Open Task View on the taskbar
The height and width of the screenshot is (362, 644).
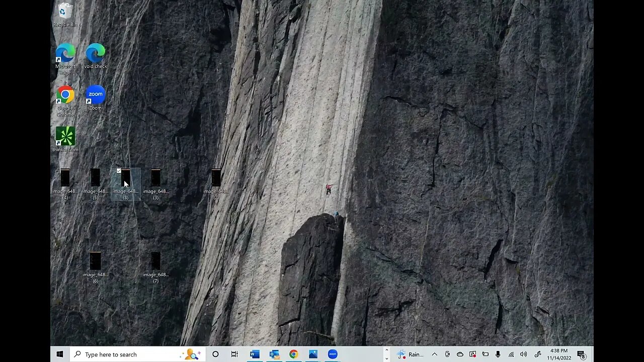[x=234, y=354]
